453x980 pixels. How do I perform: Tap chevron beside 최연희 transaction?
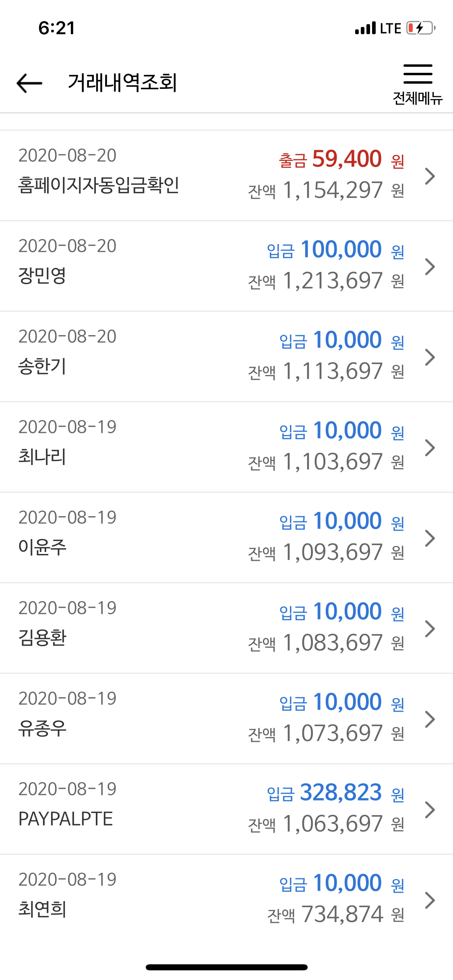pos(430,900)
